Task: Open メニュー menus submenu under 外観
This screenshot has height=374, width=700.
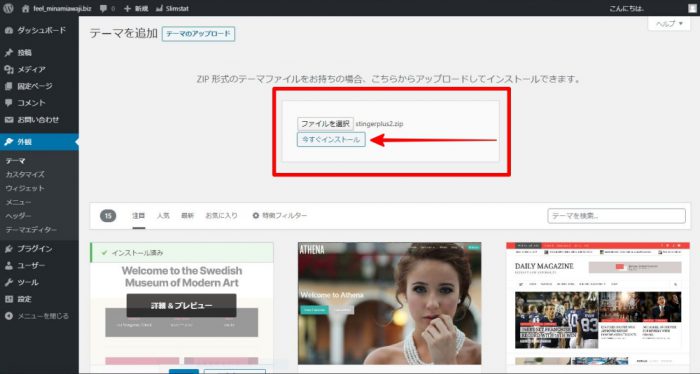Action: click(18, 202)
